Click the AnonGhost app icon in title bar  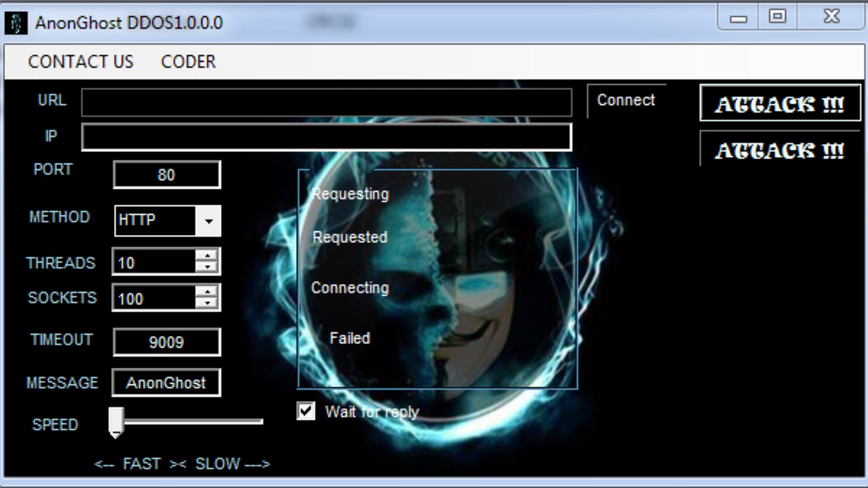tap(16, 23)
